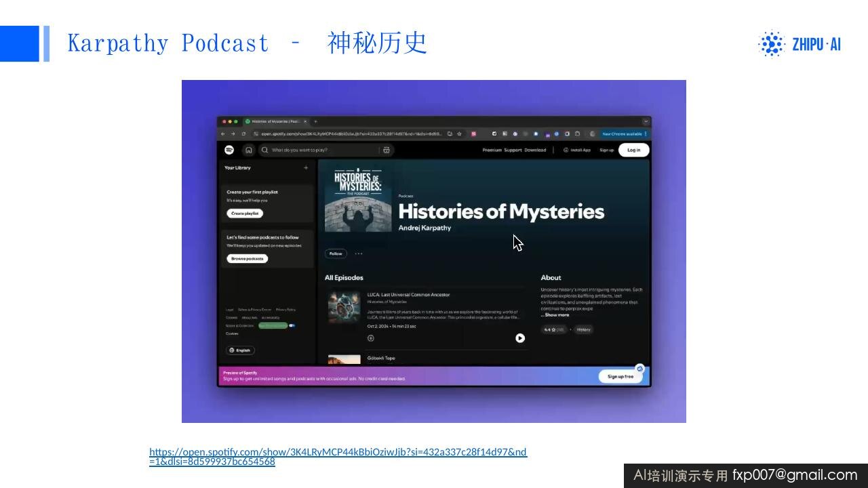Click globe icon on English button
The height and width of the screenshot is (488, 868).
click(232, 350)
